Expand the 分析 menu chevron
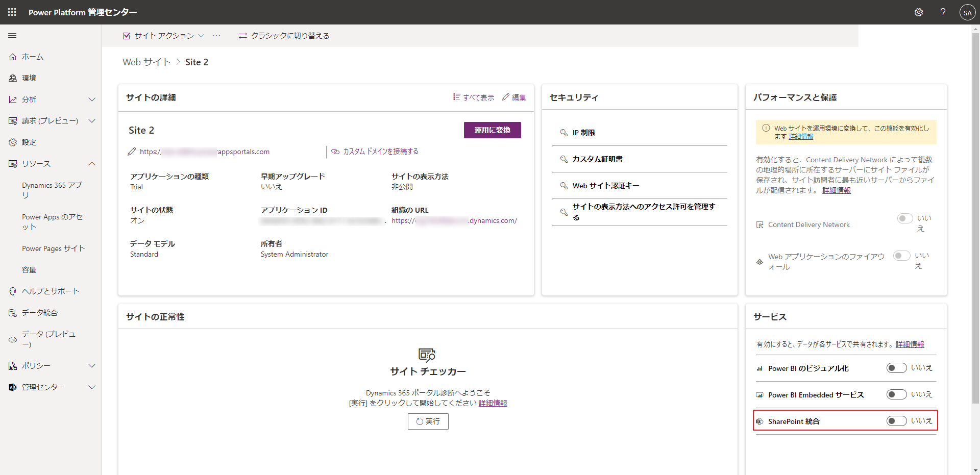 click(x=92, y=99)
